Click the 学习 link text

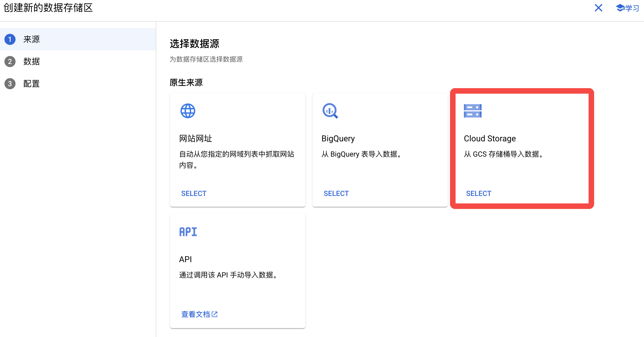pyautogui.click(x=632, y=8)
